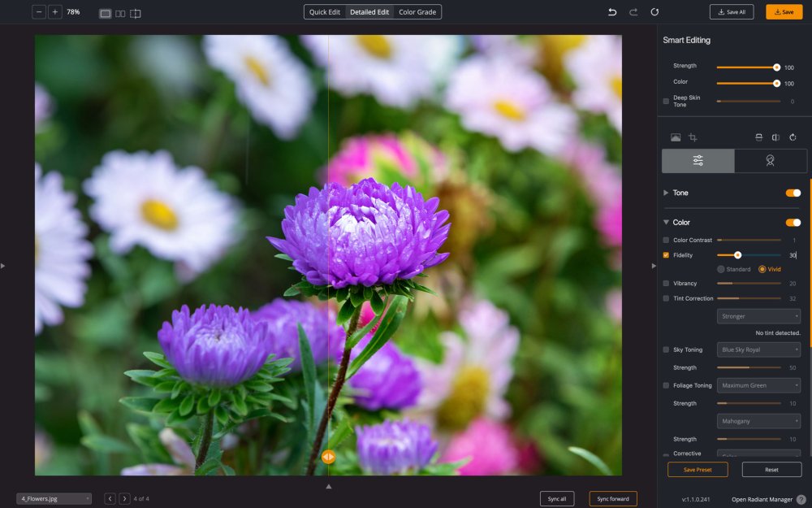This screenshot has width=812, height=508.
Task: Adjust the Smart Editing Color slider
Action: pyautogui.click(x=776, y=84)
